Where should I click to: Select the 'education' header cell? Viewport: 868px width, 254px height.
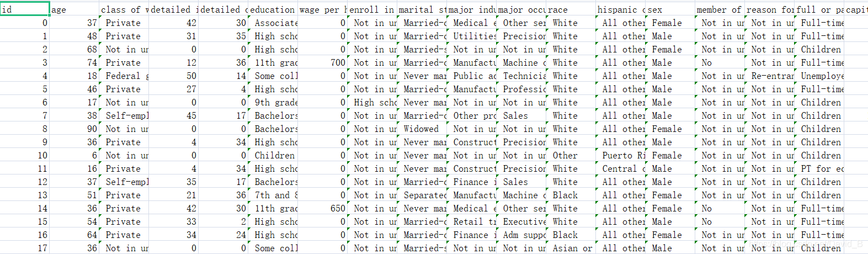[x=273, y=9]
